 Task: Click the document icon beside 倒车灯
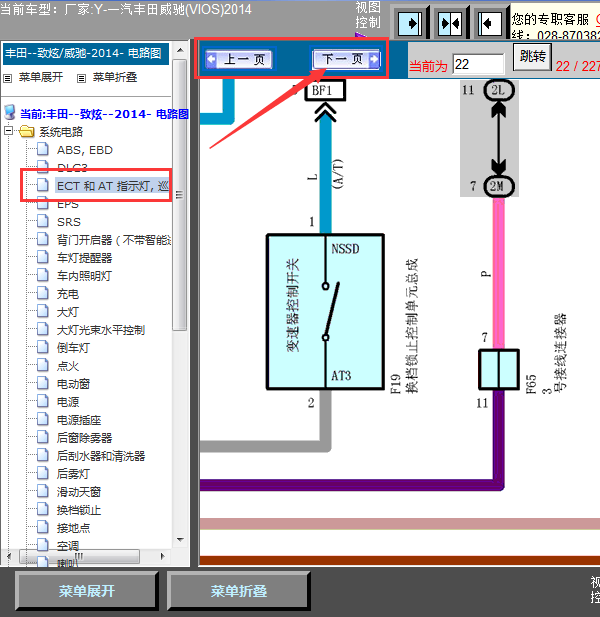(x=42, y=347)
